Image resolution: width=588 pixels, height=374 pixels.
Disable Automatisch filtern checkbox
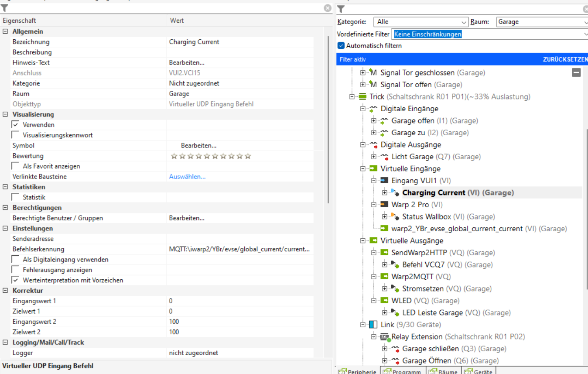pos(341,45)
